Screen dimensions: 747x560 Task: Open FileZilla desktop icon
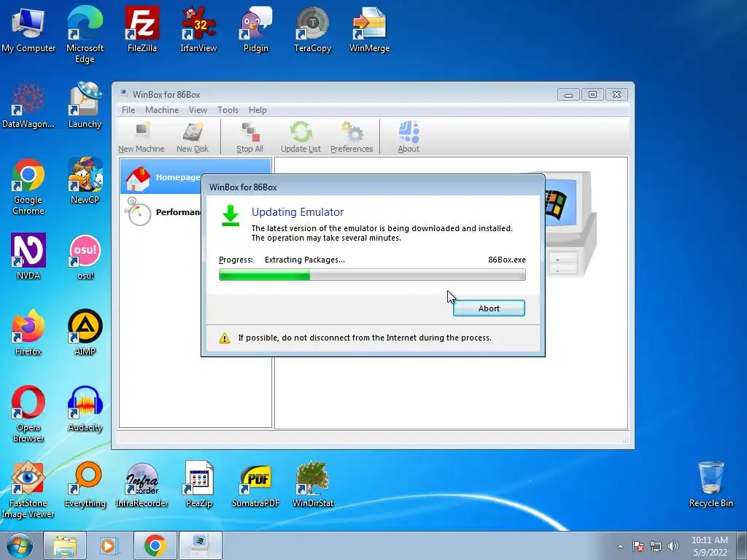click(x=142, y=31)
